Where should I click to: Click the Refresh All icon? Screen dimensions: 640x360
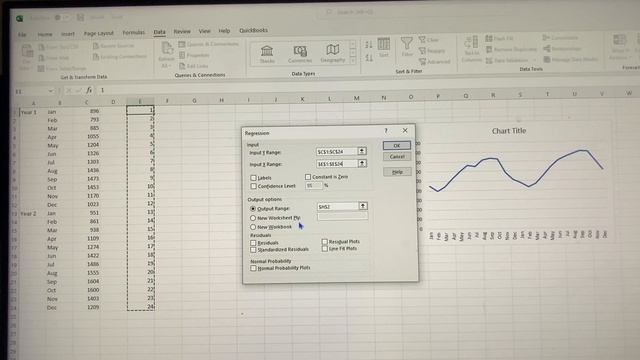pyautogui.click(x=167, y=55)
